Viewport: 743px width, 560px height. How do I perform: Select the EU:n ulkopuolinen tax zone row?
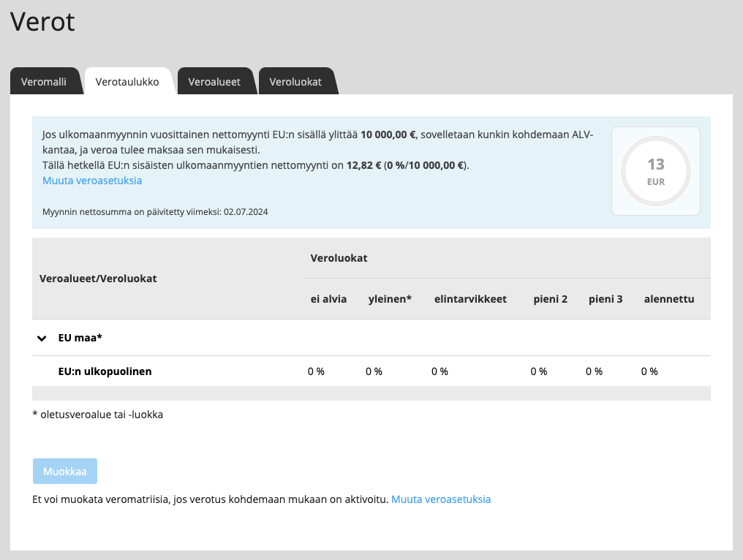click(105, 371)
